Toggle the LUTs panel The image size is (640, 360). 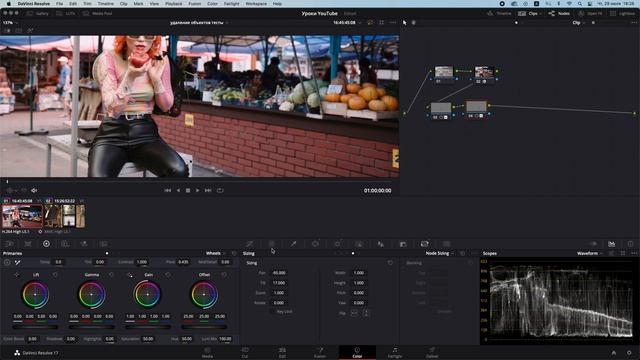pyautogui.click(x=66, y=13)
